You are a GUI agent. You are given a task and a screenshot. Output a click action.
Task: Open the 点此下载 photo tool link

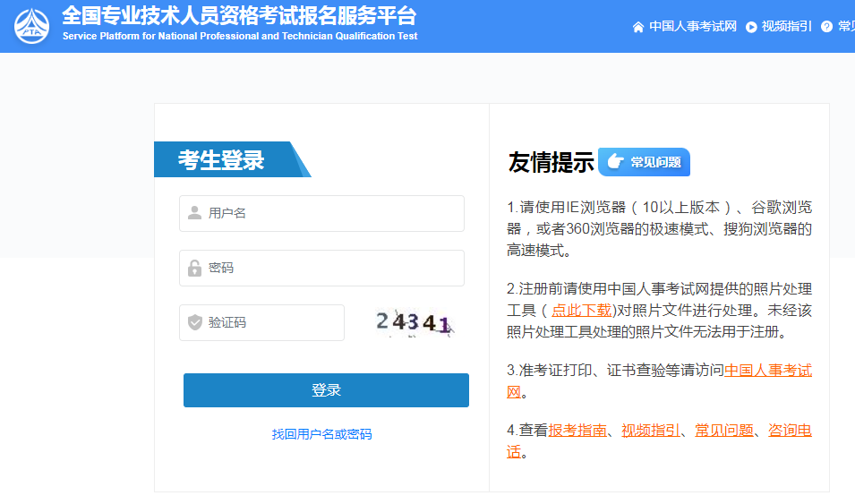[581, 311]
